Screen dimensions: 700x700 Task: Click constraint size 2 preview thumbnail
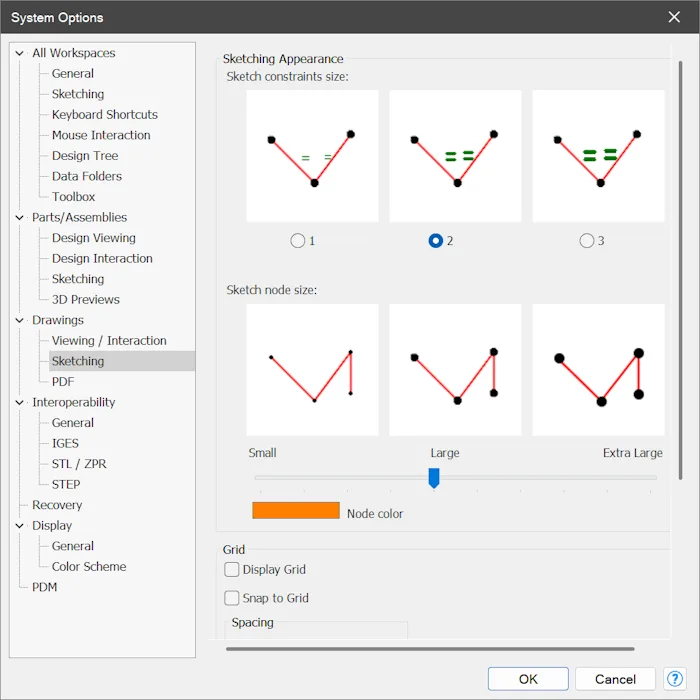(x=455, y=156)
